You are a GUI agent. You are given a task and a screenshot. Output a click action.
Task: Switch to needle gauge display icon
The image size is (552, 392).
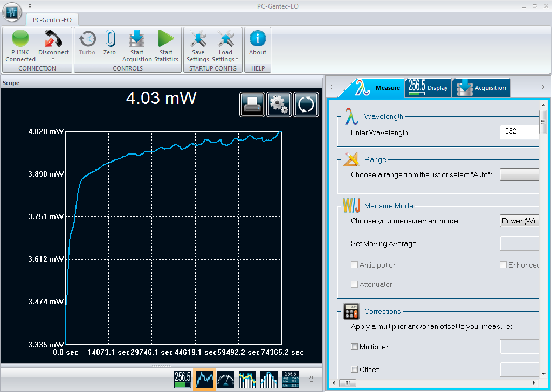(x=226, y=380)
